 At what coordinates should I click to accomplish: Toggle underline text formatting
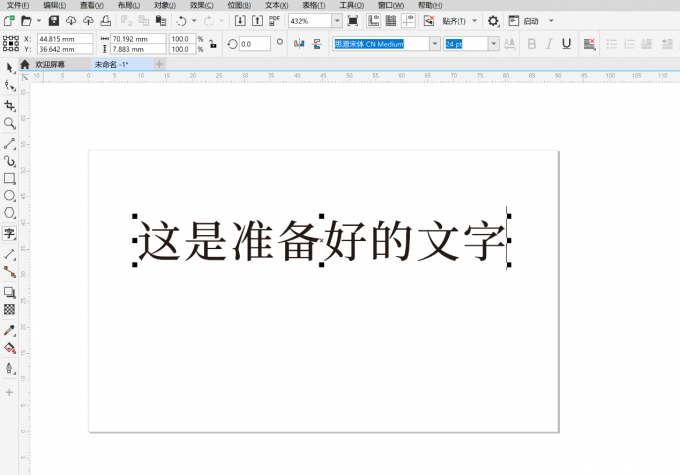566,44
